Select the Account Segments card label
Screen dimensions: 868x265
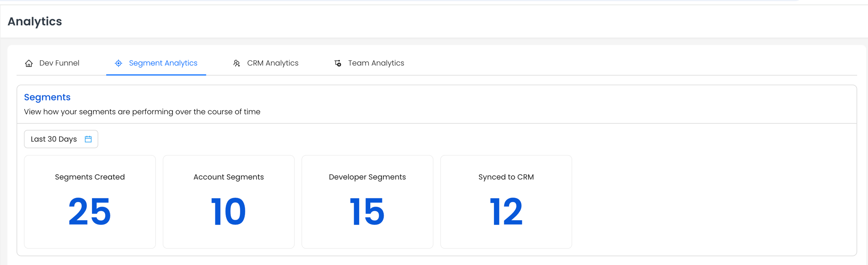pyautogui.click(x=228, y=177)
